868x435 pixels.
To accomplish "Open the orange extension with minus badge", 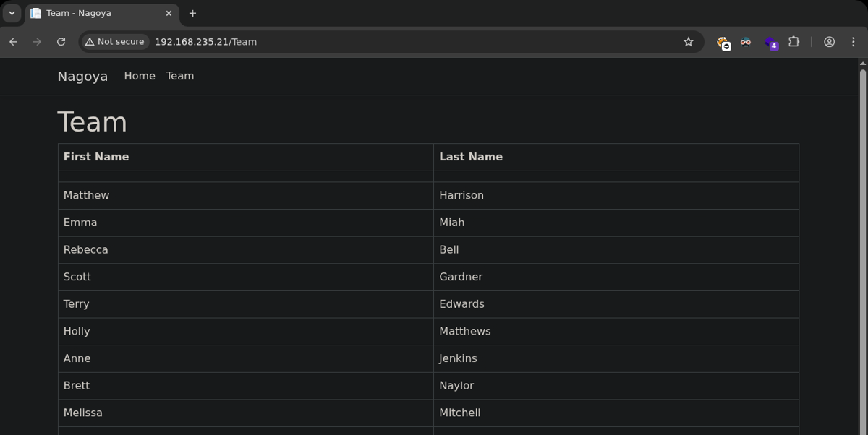I will click(x=723, y=43).
